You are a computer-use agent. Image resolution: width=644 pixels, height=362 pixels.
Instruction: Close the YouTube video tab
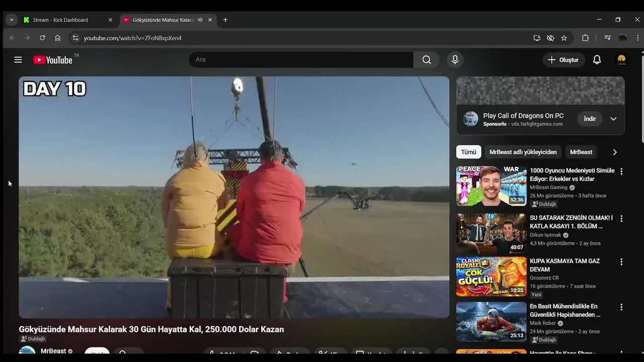pyautogui.click(x=210, y=20)
